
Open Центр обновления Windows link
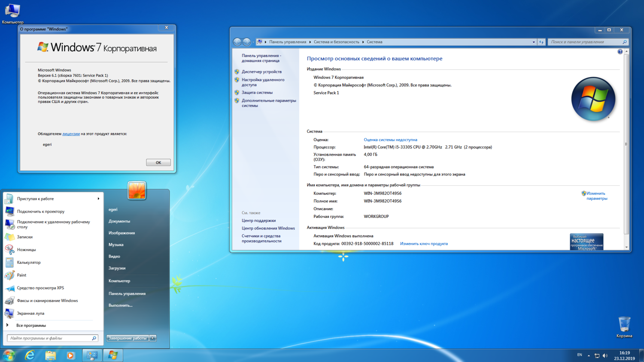pyautogui.click(x=268, y=228)
